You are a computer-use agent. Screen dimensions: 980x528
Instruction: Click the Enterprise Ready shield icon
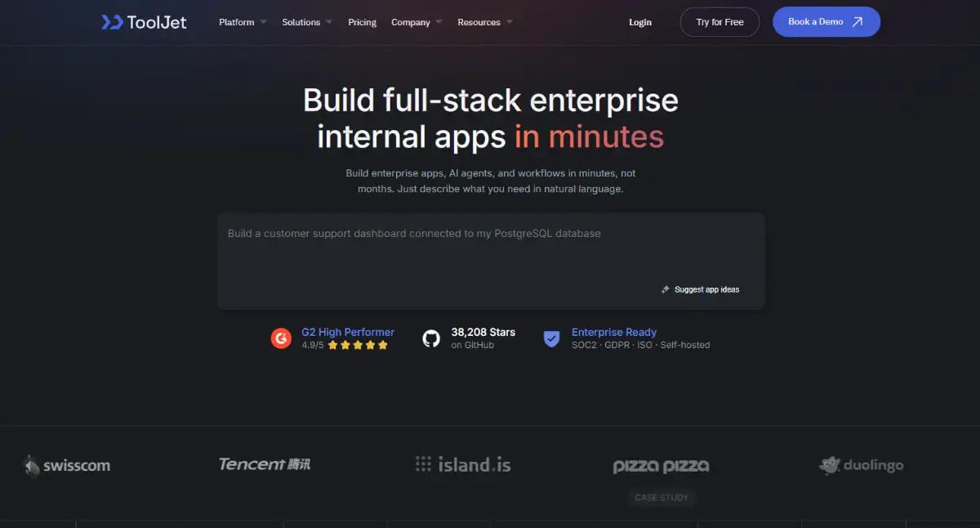552,338
